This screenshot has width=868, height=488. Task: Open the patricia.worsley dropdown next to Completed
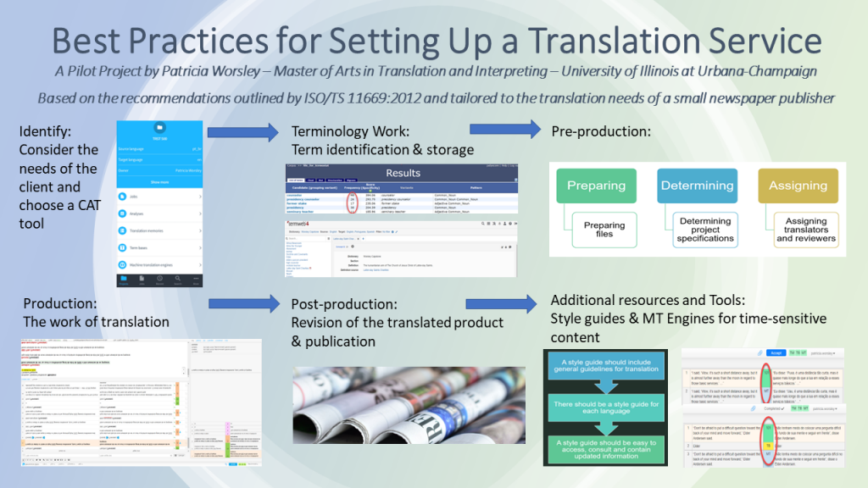825,409
